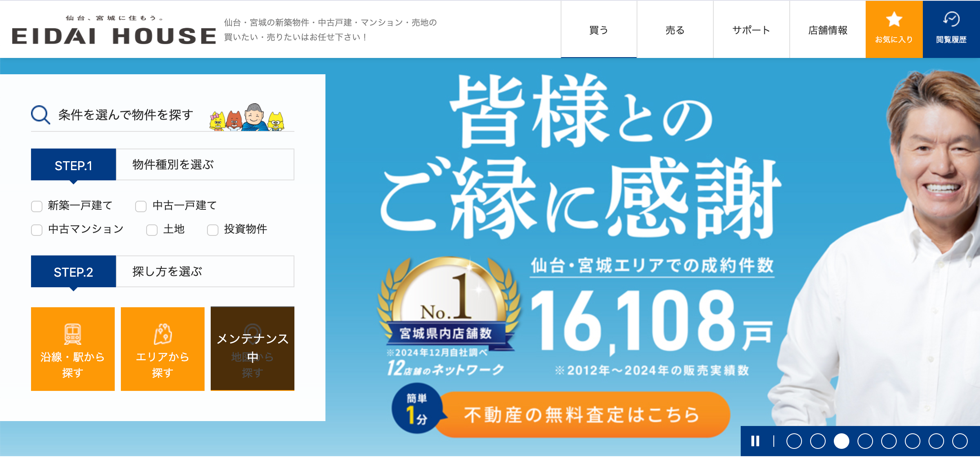Open 閲覧履歴 via the clock icon

pyautogui.click(x=951, y=18)
